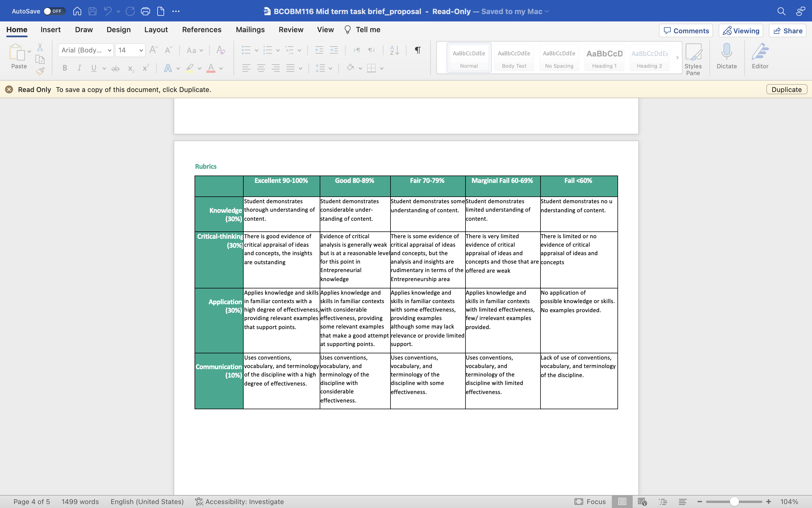Click the New document icon
The width and height of the screenshot is (812, 508).
[161, 11]
